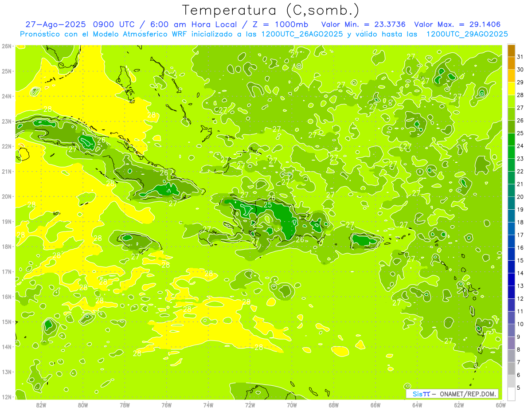
Task: Click the 62W longitude axis label
Action: [x=459, y=405]
